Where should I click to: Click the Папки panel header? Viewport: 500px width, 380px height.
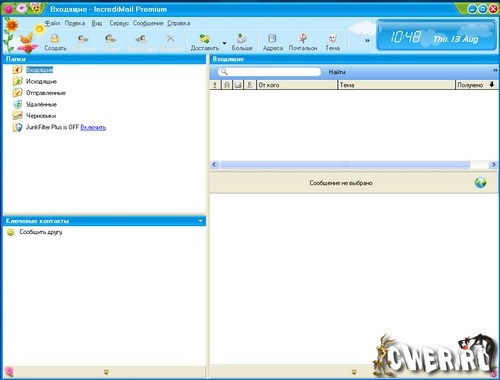(104, 59)
